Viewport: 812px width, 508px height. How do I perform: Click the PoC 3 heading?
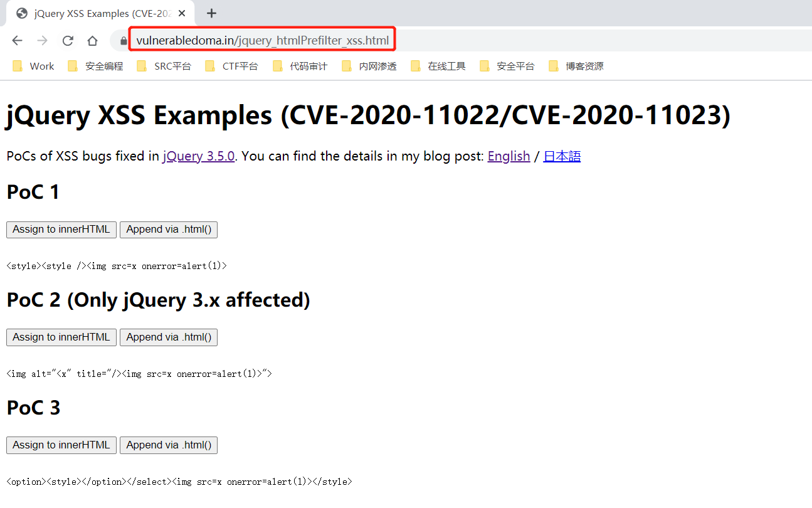point(34,408)
